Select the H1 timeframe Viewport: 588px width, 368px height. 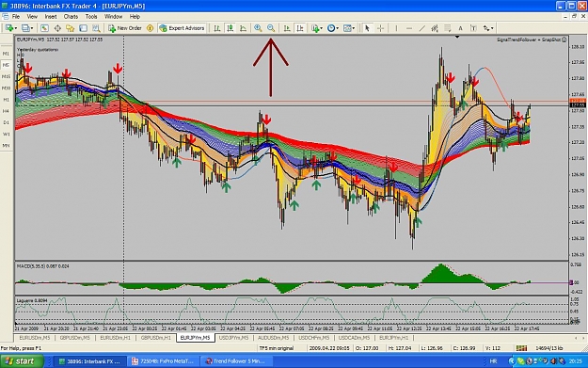[6, 100]
